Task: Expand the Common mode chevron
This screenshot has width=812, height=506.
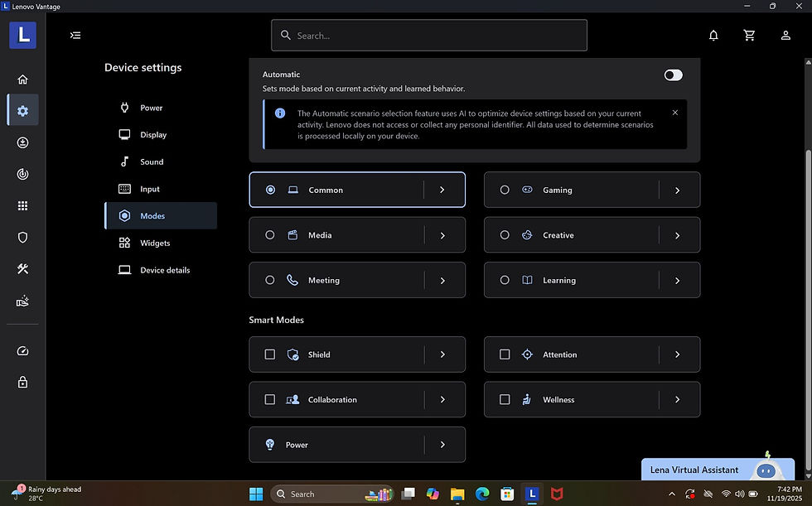Action: click(442, 190)
